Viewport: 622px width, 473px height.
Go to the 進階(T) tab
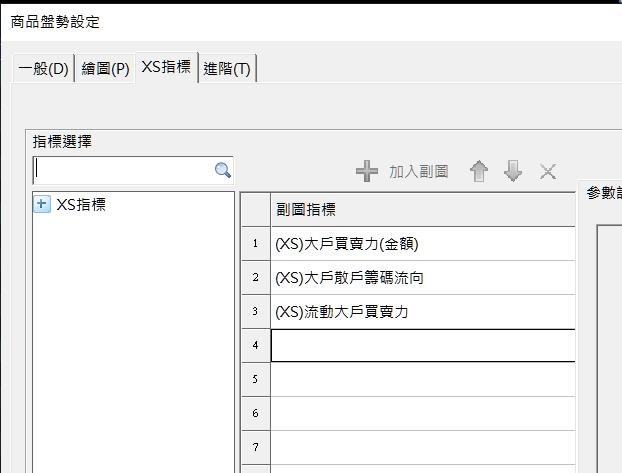(227, 69)
